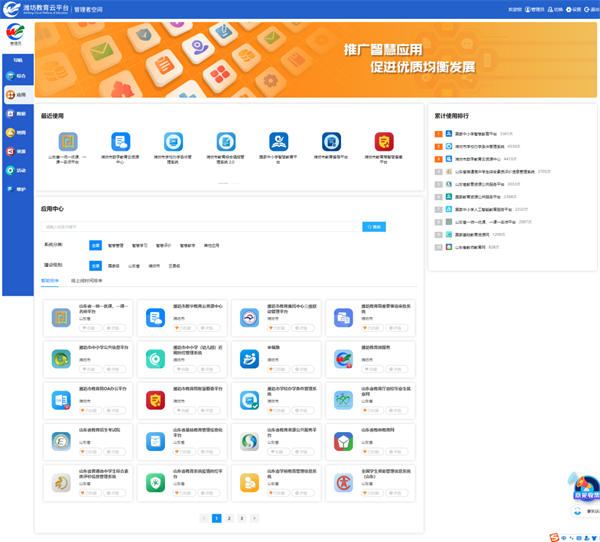This screenshot has width=600, height=542.
Task: Toggle favorite on 教育OA办公平台 card
Action: [x=90, y=411]
